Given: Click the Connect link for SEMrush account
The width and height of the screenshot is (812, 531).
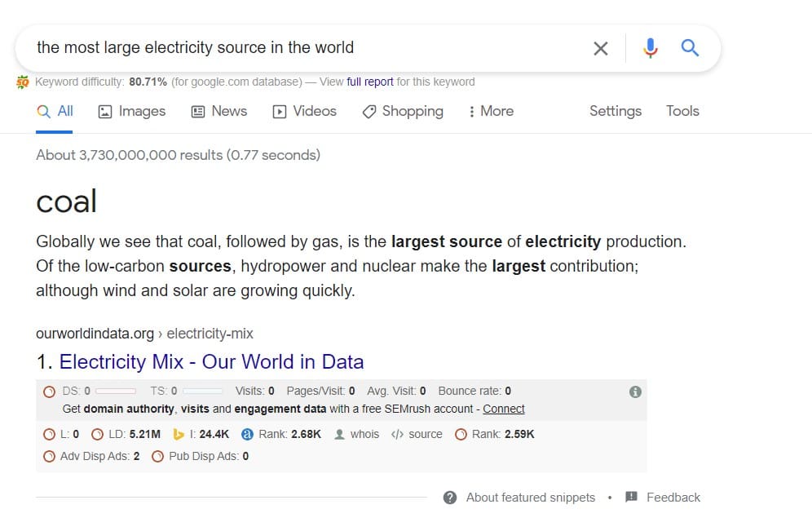Looking at the screenshot, I should pos(503,409).
